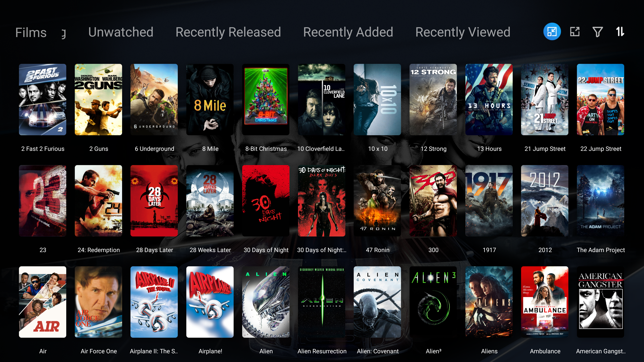Open the Alien: Covenant poster
Screen dimensions: 644x362
(x=378, y=302)
